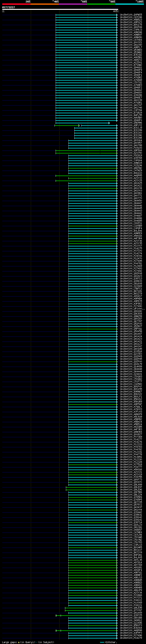This screenshot has height=644, width=146.
Task: Select the label UniRef100_O64450
Action: pyautogui.click(x=131, y=201)
